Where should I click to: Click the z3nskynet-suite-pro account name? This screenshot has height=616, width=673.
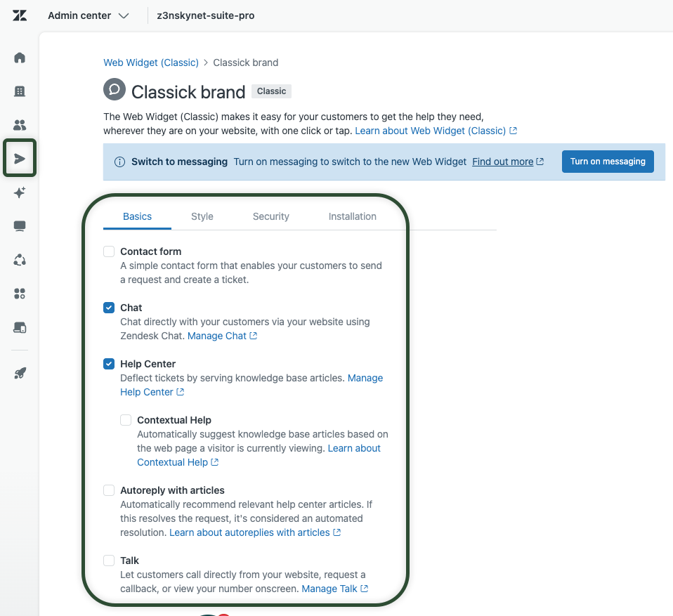(x=206, y=15)
